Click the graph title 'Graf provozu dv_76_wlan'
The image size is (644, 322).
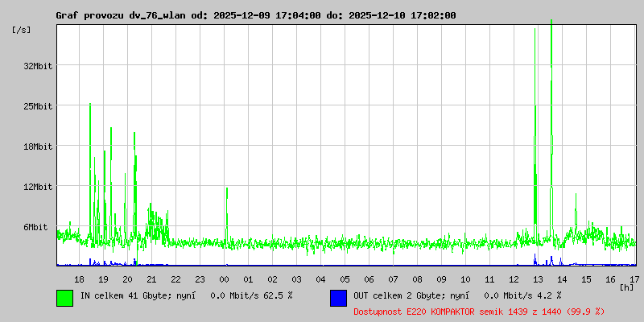pyautogui.click(x=122, y=15)
